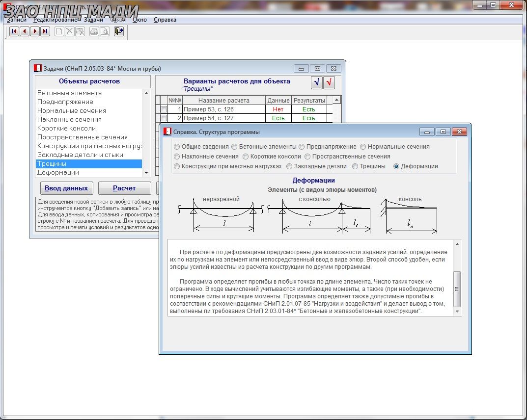Open the Записи menu
Viewport: 527px width, 420px height.
click(17, 20)
